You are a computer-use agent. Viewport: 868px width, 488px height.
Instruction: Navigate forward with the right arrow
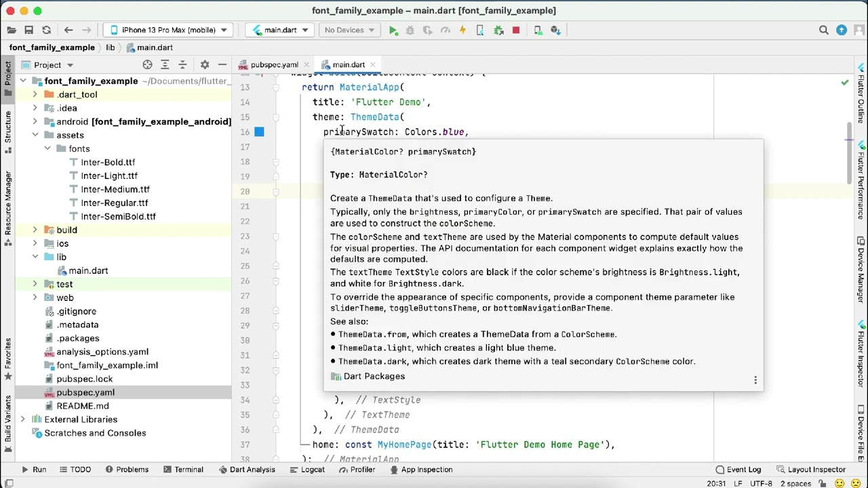[x=86, y=30]
